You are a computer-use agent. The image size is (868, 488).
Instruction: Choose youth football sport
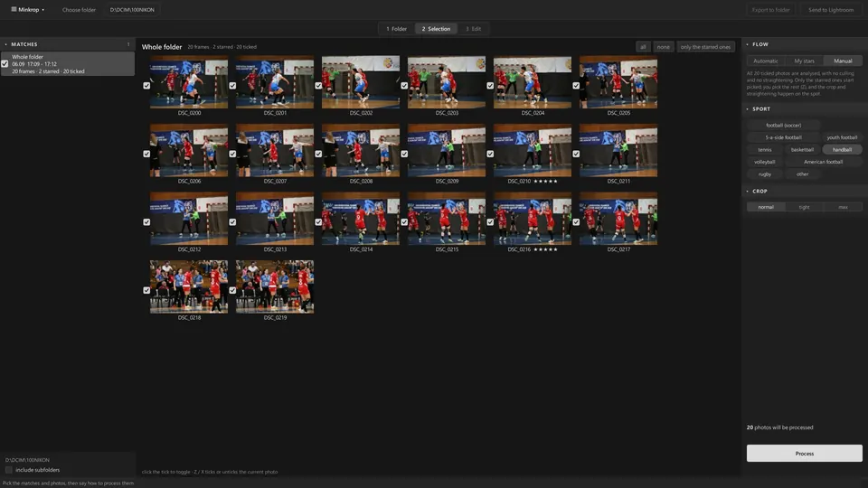point(842,137)
